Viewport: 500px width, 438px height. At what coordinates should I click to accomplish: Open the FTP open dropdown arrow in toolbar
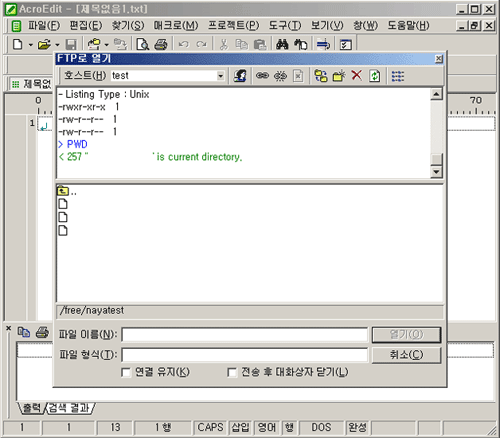107,44
